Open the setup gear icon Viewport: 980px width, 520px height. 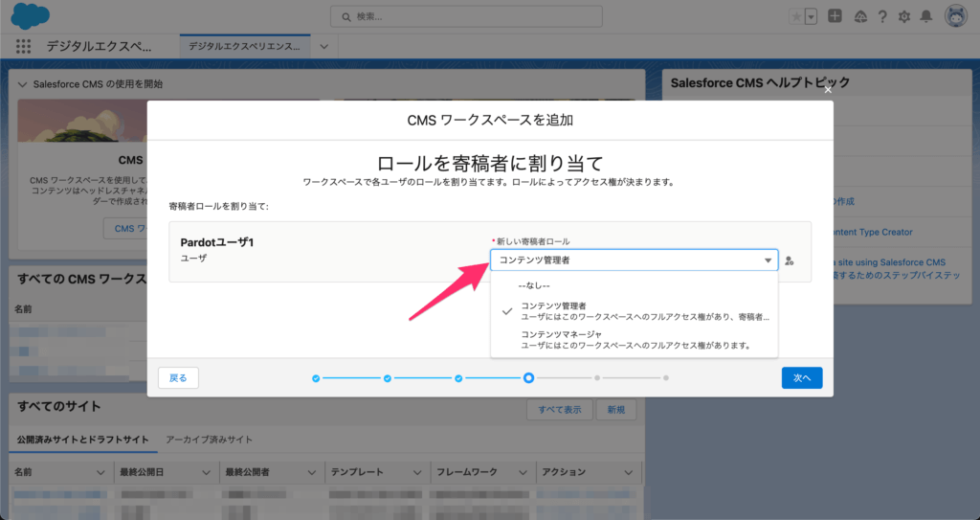point(904,17)
